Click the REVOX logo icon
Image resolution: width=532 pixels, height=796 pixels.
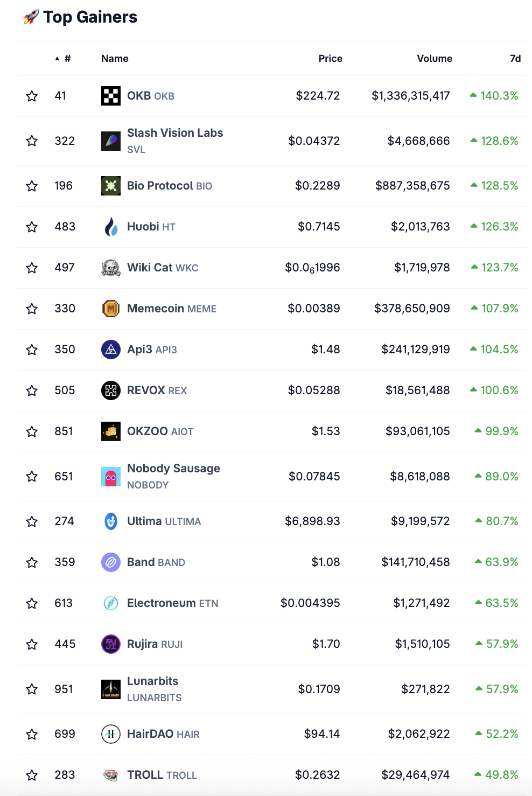(111, 390)
